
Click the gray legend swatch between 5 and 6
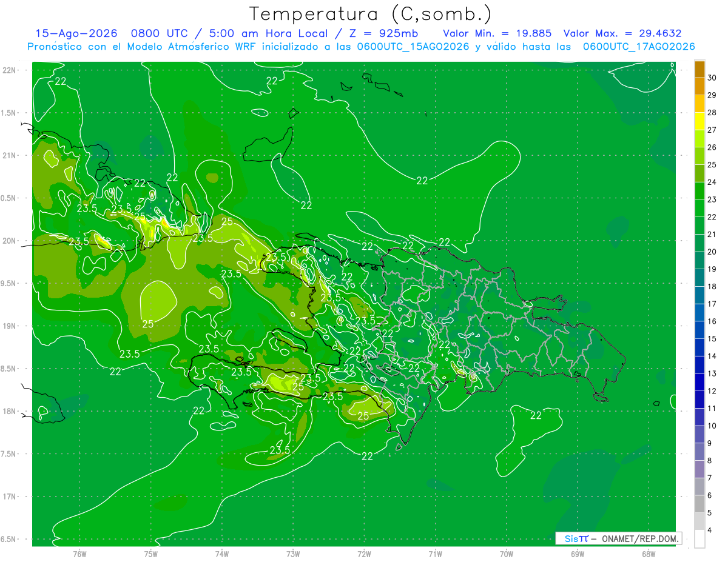tap(699, 504)
